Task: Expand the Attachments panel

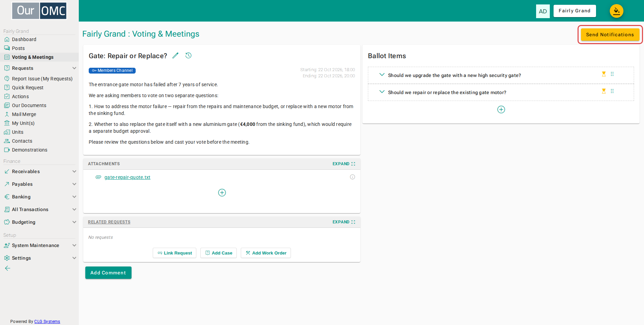Action: [344, 164]
